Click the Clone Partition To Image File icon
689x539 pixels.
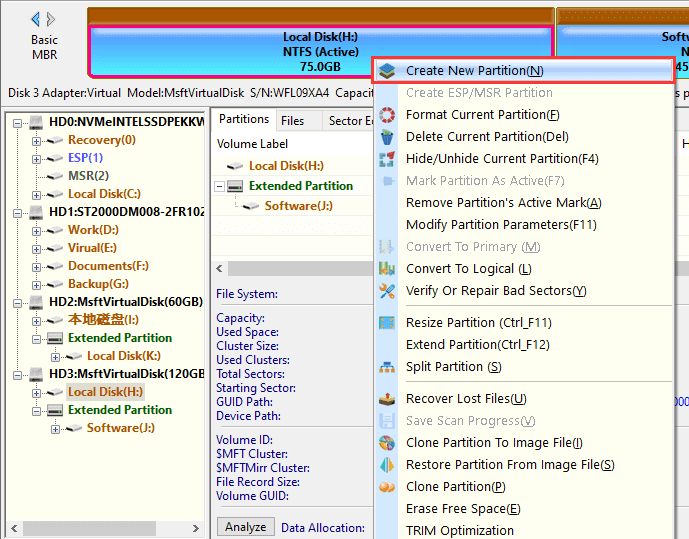point(387,443)
